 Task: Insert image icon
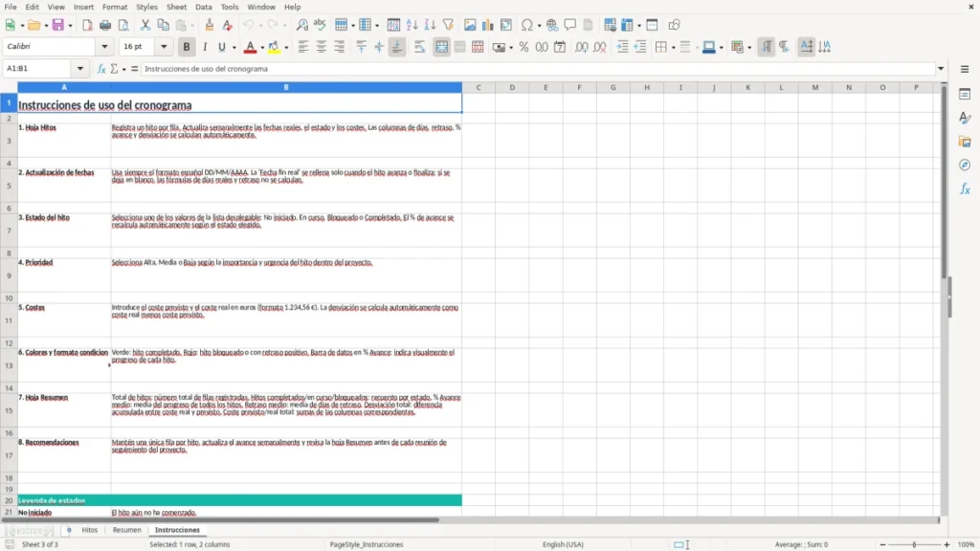(470, 25)
